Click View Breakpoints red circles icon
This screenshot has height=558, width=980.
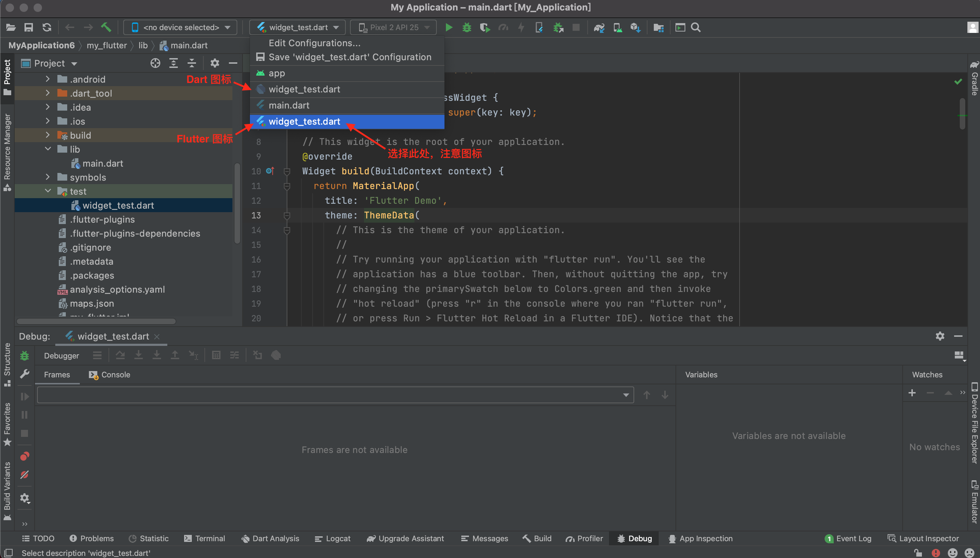pos(24,456)
